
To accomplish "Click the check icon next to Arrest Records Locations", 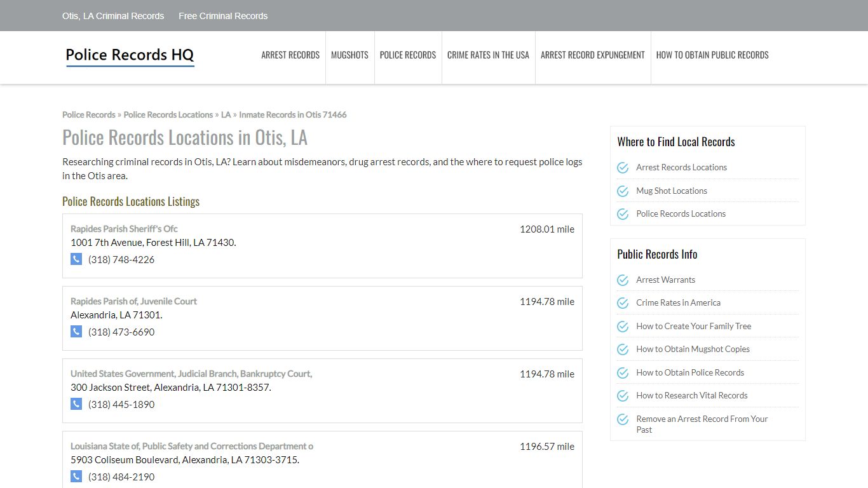I will pyautogui.click(x=623, y=168).
